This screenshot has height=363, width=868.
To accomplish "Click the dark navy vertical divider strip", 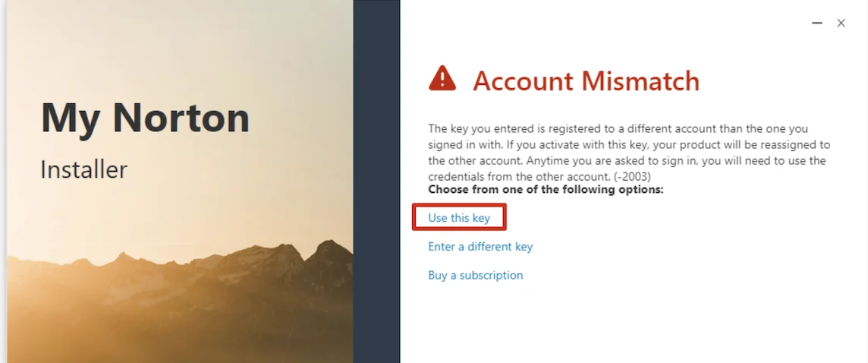I will click(x=376, y=182).
